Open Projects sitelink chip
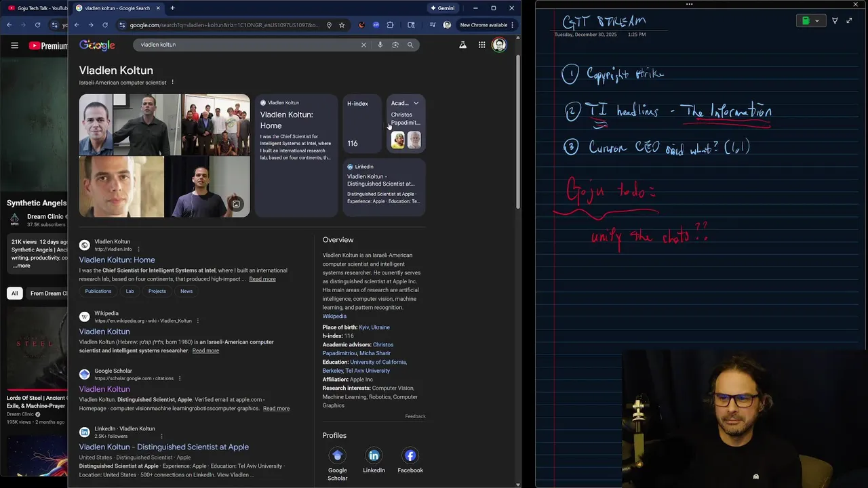 tap(157, 291)
